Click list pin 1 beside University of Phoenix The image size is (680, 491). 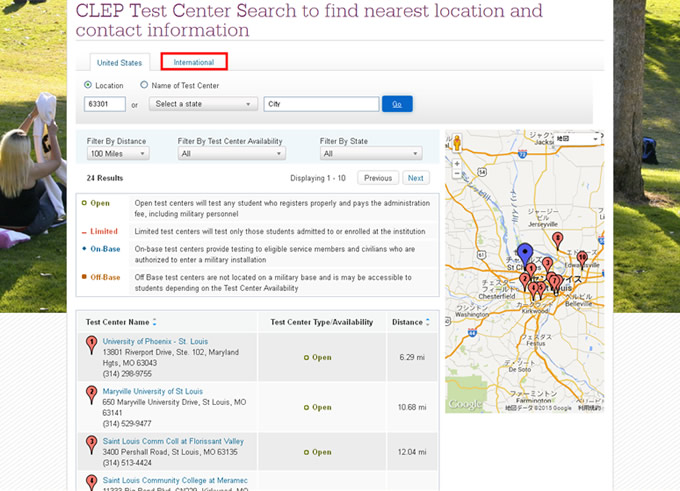(91, 345)
